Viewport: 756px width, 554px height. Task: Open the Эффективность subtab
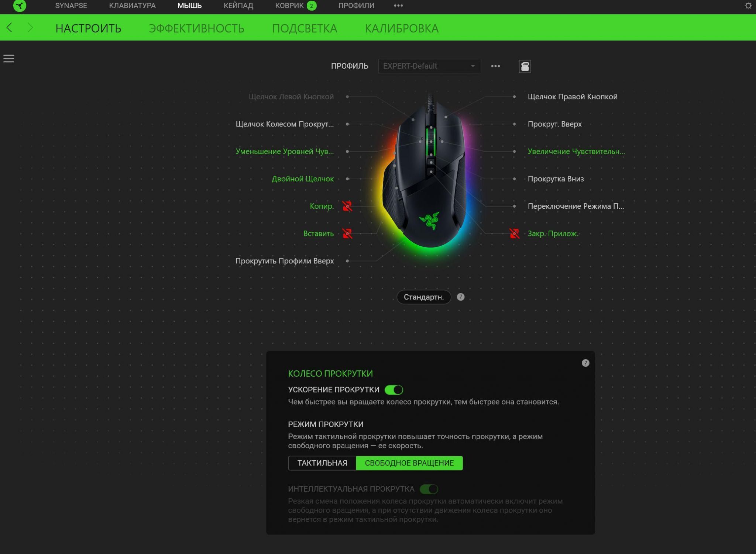click(196, 28)
